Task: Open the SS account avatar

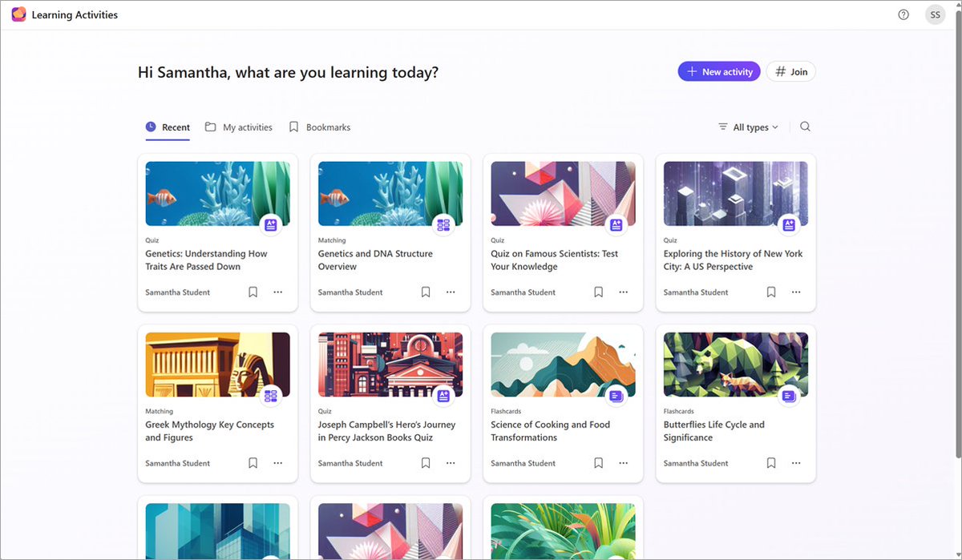Action: (x=935, y=14)
